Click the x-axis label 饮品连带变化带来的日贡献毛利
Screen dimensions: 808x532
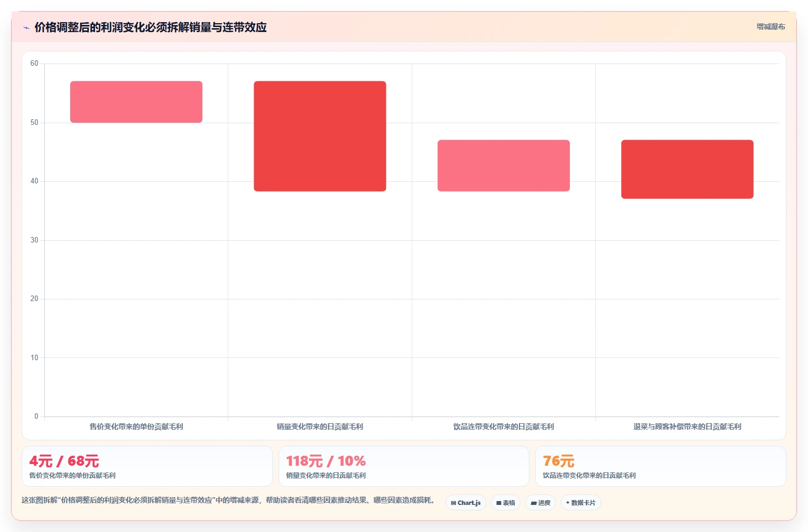coord(503,426)
